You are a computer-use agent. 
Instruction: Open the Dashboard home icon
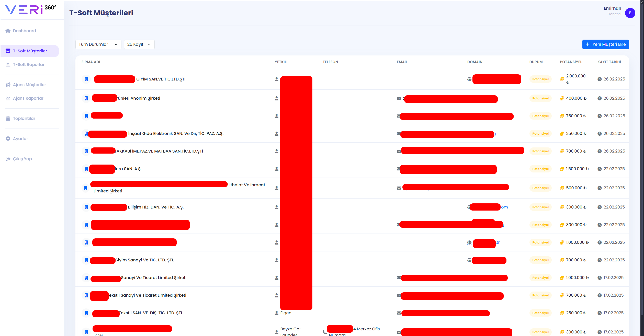click(x=8, y=31)
